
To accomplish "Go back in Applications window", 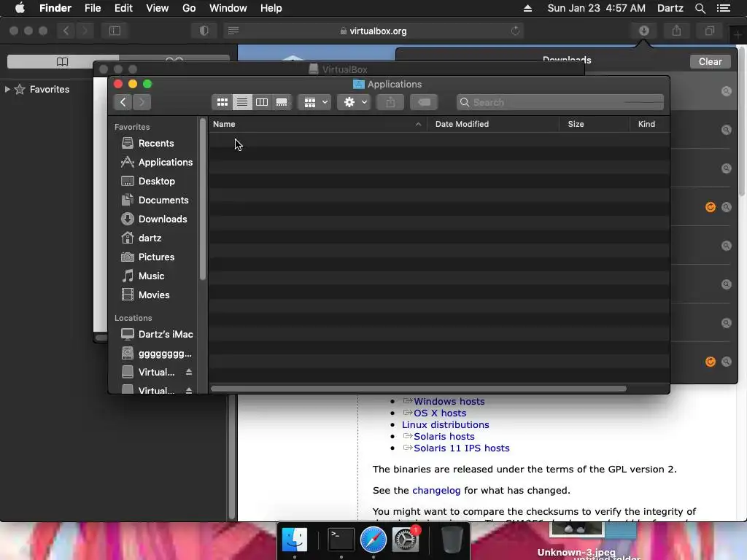I will point(123,102).
